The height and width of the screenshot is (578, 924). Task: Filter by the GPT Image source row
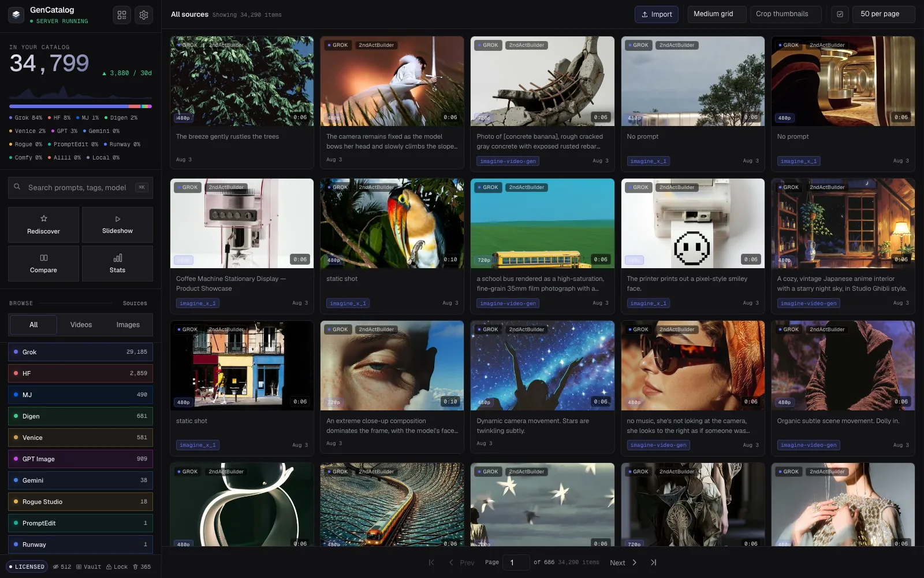click(x=80, y=459)
